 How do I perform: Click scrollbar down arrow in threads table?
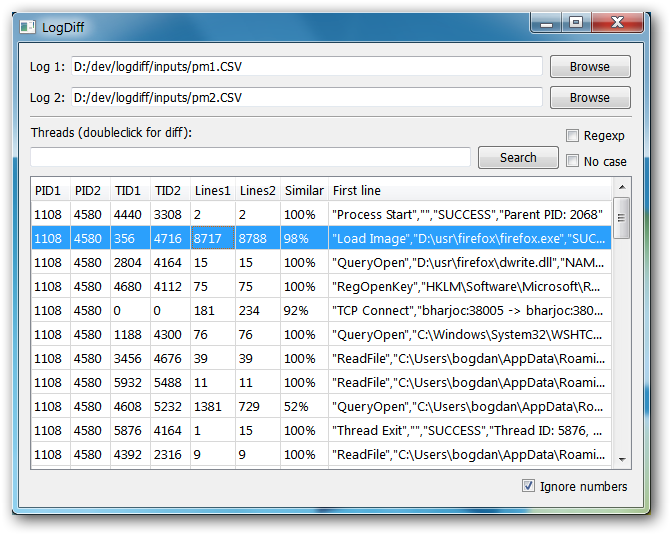(x=622, y=460)
